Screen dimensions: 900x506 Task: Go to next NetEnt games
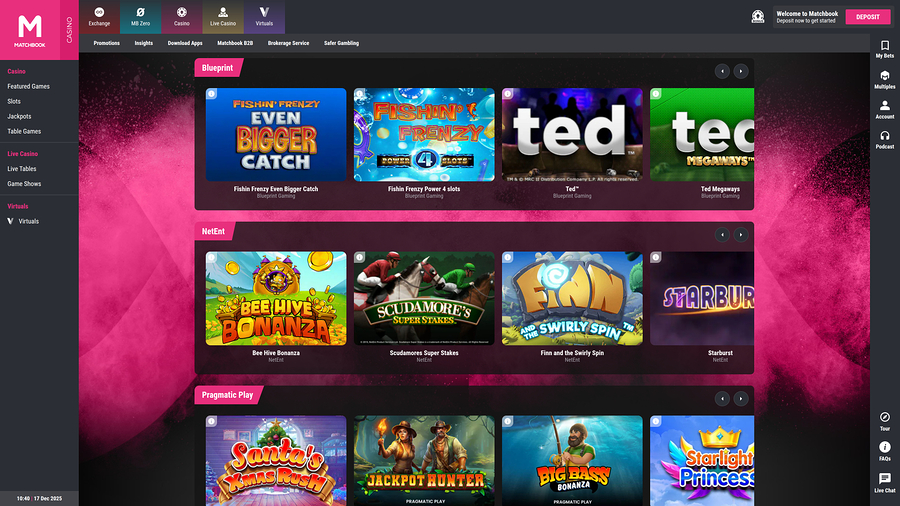coord(740,235)
